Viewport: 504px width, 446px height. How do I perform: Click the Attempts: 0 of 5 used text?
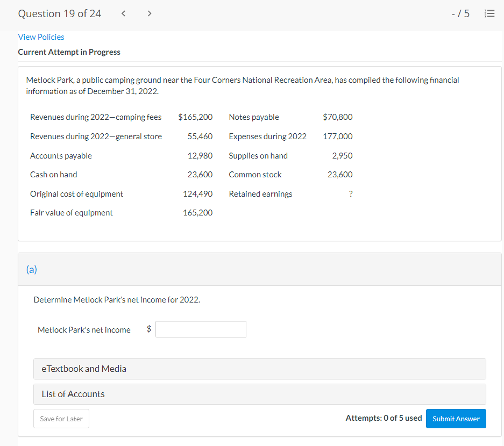pos(384,418)
